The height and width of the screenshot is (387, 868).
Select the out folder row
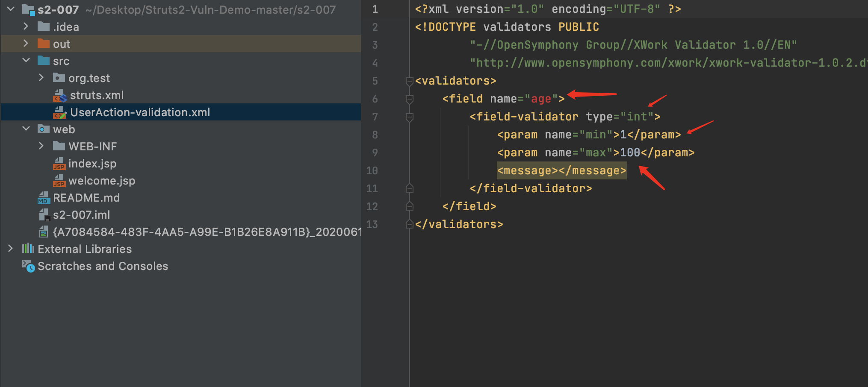180,44
